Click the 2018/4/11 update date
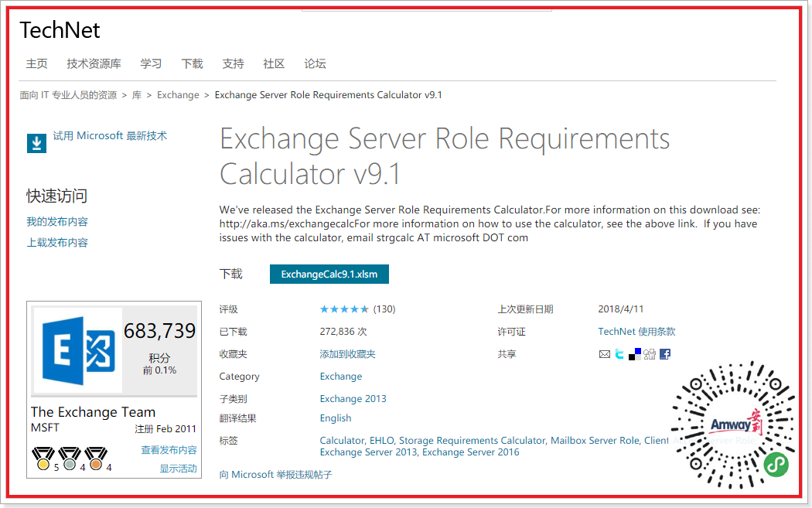The height and width of the screenshot is (508, 812). (621, 309)
